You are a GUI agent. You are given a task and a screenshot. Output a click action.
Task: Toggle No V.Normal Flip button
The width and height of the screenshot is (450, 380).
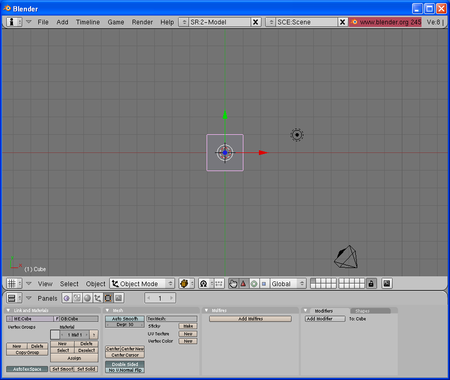tap(125, 370)
